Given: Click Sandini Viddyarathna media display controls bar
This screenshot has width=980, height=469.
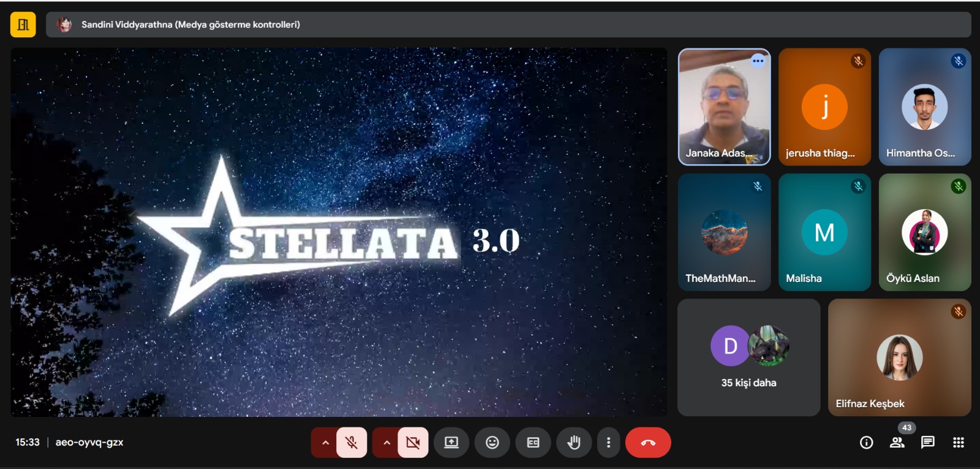Looking at the screenshot, I should pyautogui.click(x=508, y=25).
